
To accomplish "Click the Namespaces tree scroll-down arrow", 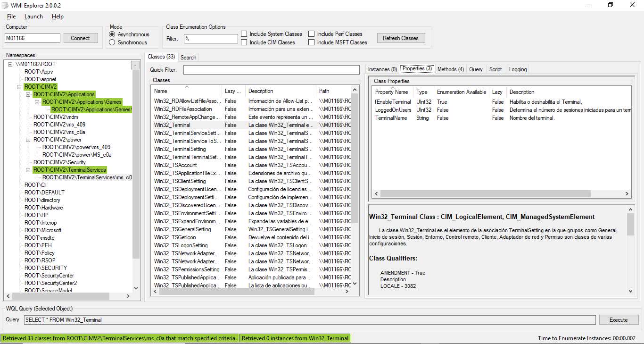I will tap(136, 288).
